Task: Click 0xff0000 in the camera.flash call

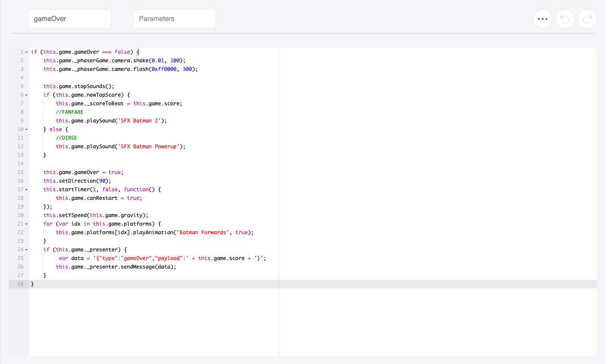Action: click(x=164, y=69)
